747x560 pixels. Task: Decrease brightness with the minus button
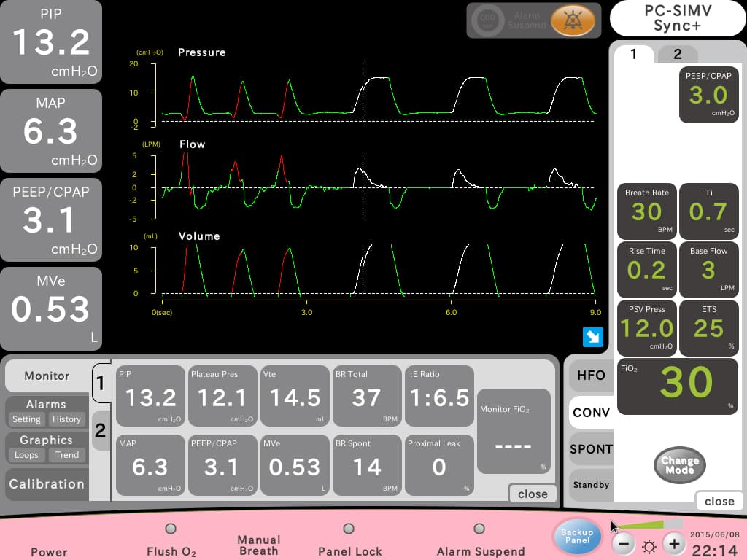pos(623,544)
